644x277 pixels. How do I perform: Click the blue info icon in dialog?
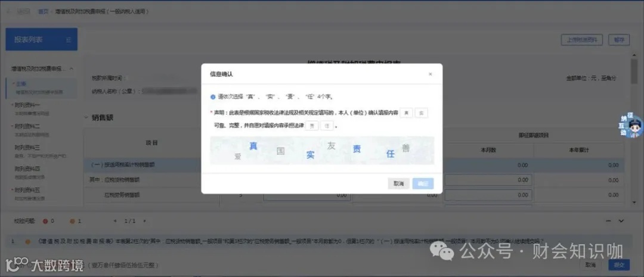click(x=213, y=97)
